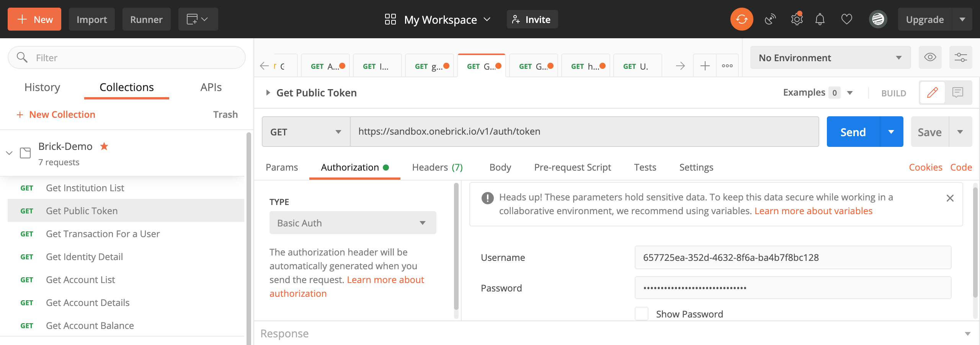Open the request Settings tab
The width and height of the screenshot is (980, 345).
pos(696,168)
